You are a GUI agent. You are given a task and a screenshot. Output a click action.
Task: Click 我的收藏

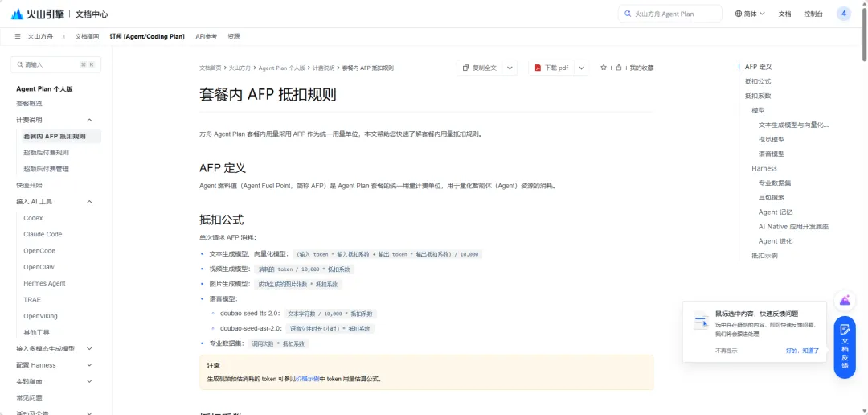click(641, 68)
